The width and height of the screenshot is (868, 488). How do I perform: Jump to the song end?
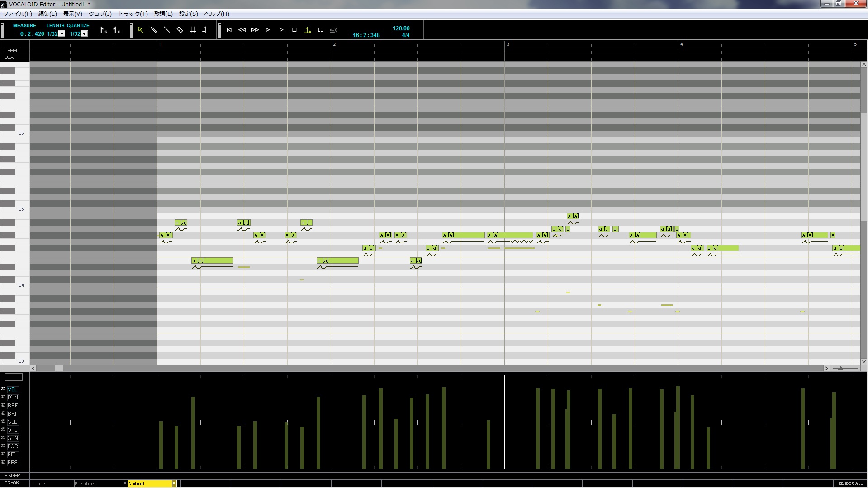pos(268,30)
